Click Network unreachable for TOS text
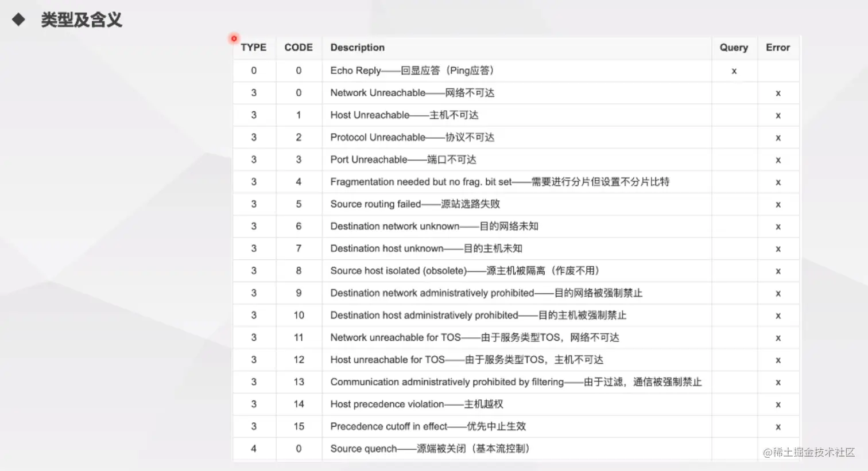Screen dimensions: 868x471 point(475,337)
